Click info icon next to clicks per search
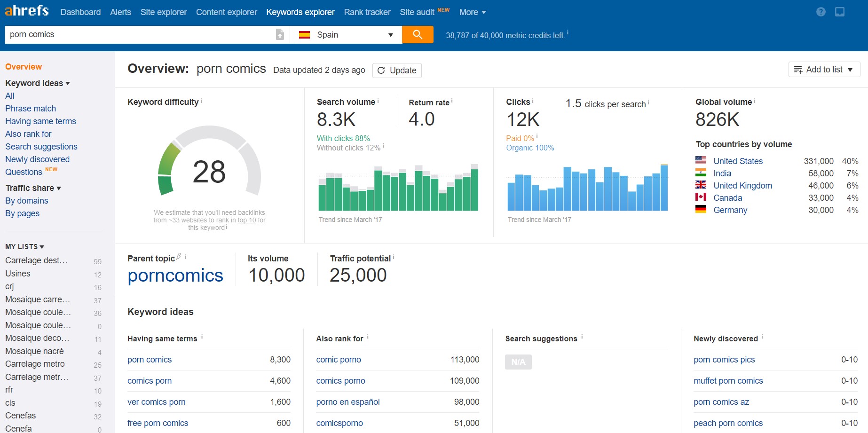This screenshot has height=433, width=868. (x=648, y=102)
